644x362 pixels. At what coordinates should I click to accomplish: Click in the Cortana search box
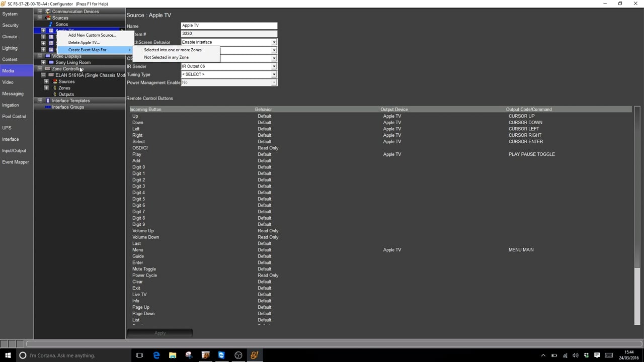click(73, 355)
